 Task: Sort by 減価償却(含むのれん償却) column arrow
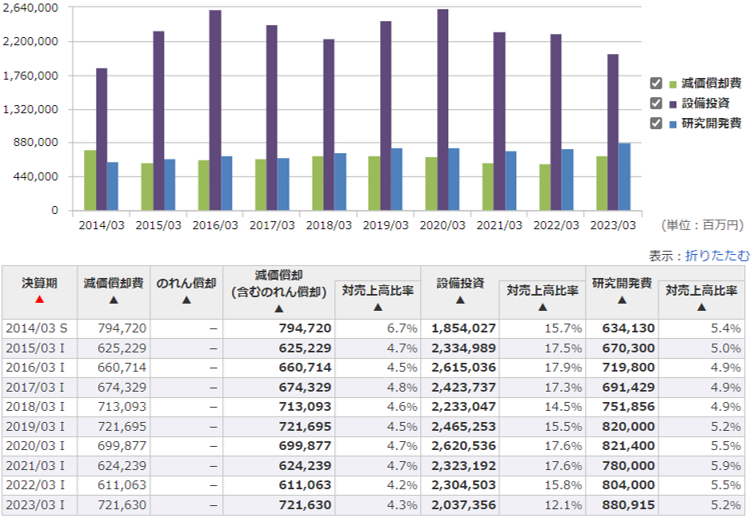tap(278, 308)
